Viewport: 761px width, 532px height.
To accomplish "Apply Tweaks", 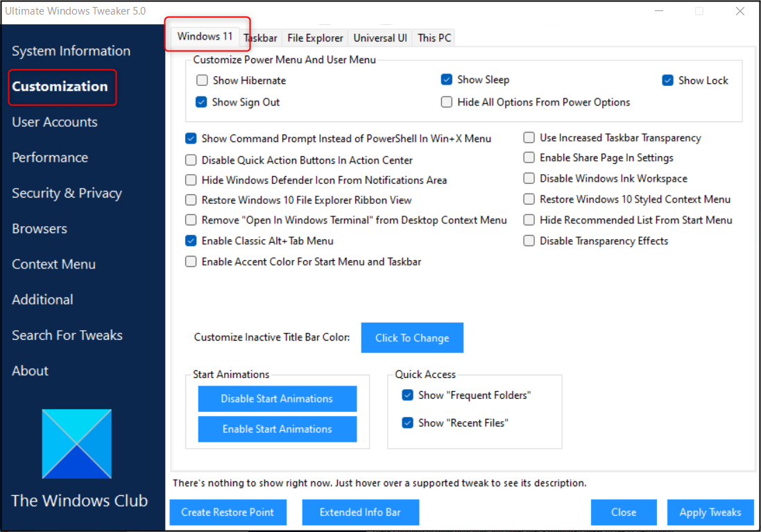I will (x=710, y=512).
